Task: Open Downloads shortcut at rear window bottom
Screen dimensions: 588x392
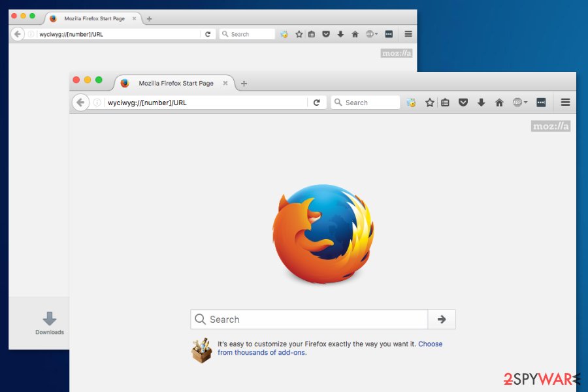Action: [50, 323]
